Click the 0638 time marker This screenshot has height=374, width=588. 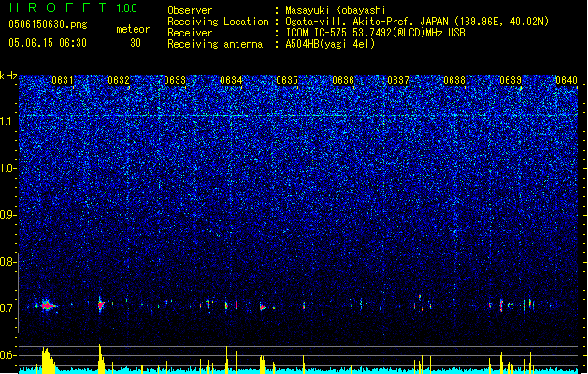pyautogui.click(x=454, y=80)
